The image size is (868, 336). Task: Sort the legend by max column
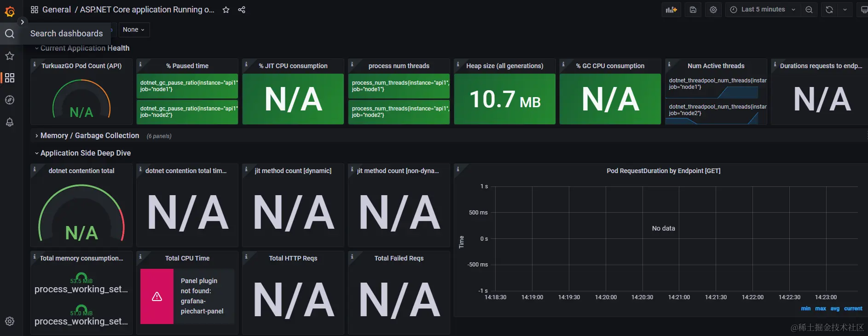tap(821, 309)
